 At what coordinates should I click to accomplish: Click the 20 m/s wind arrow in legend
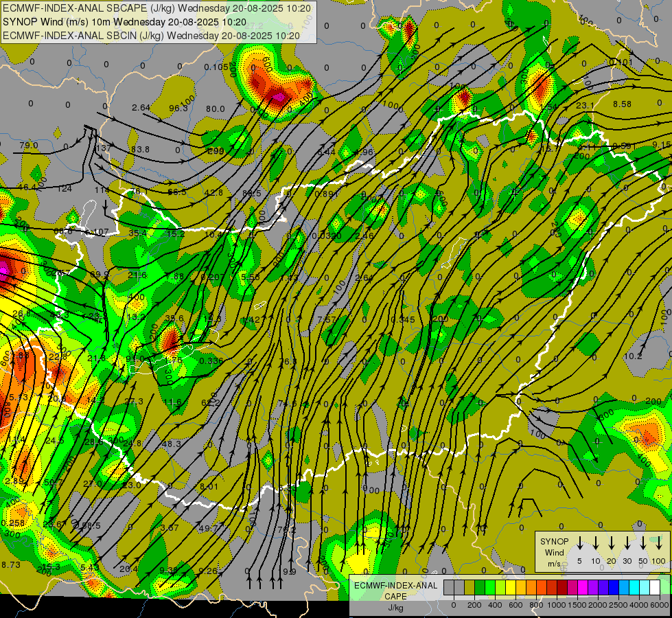pyautogui.click(x=612, y=543)
